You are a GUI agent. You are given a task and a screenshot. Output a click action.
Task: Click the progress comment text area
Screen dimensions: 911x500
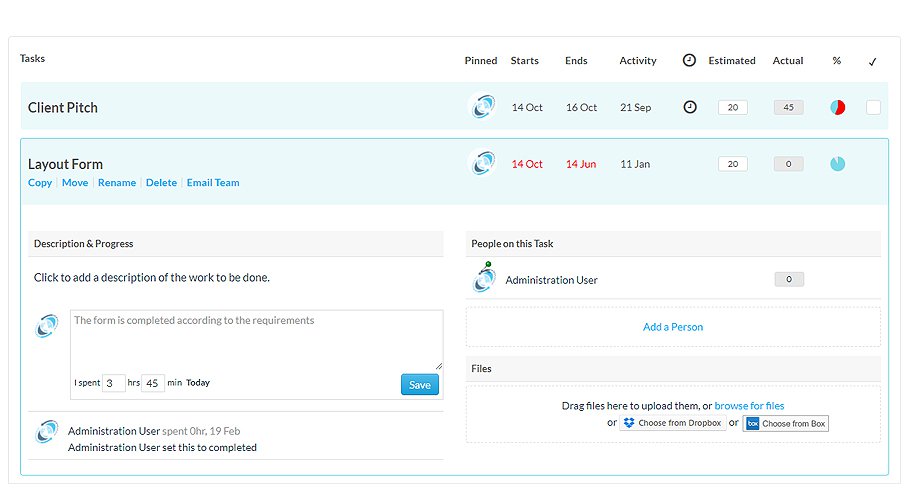point(256,339)
